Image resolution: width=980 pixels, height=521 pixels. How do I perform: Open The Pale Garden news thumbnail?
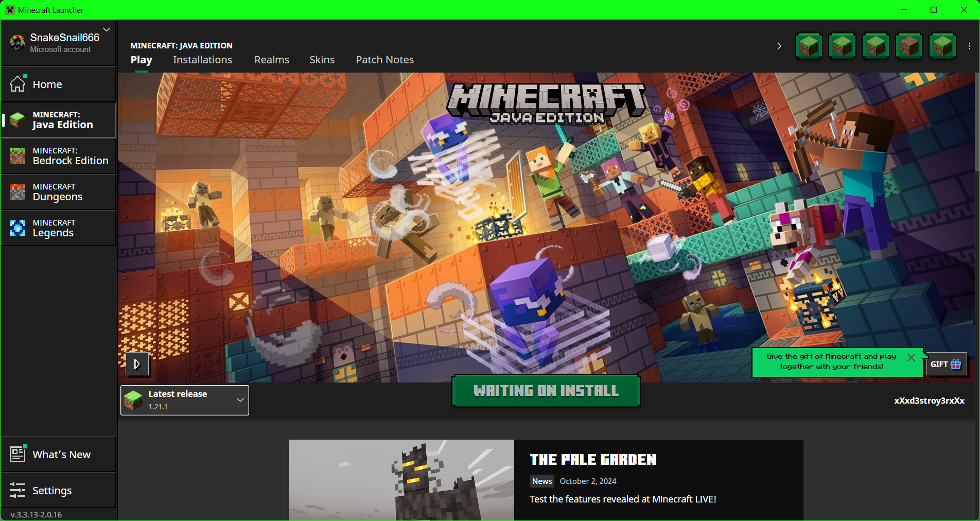pyautogui.click(x=401, y=480)
